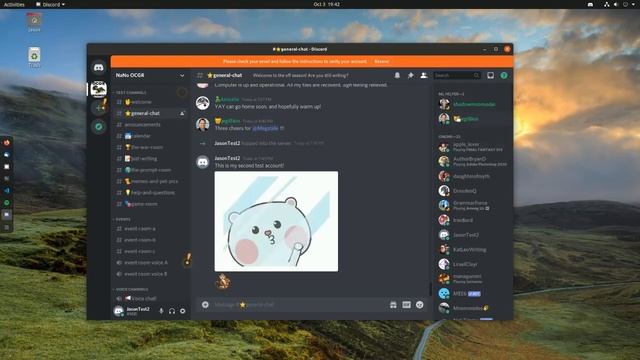The image size is (640, 360).
Task: Open the game-room channel
Action: (150, 204)
